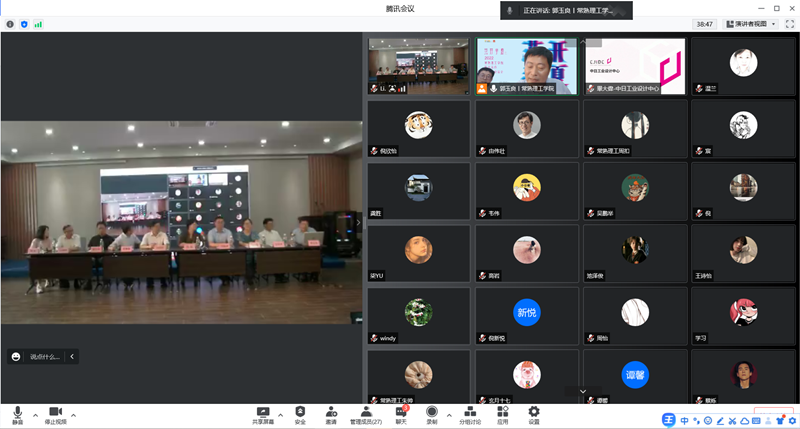Expand recording options arrow beside 录制

(449, 415)
